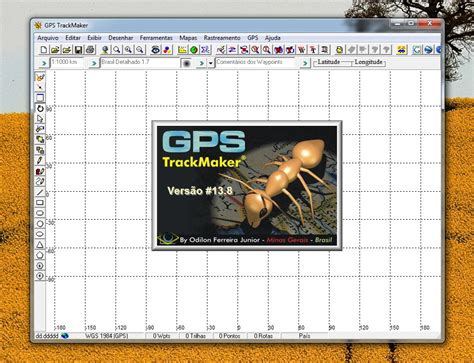Image resolution: width=474 pixels, height=363 pixels.
Task: Select the Rounded rectangle shape tool
Action: point(40,213)
